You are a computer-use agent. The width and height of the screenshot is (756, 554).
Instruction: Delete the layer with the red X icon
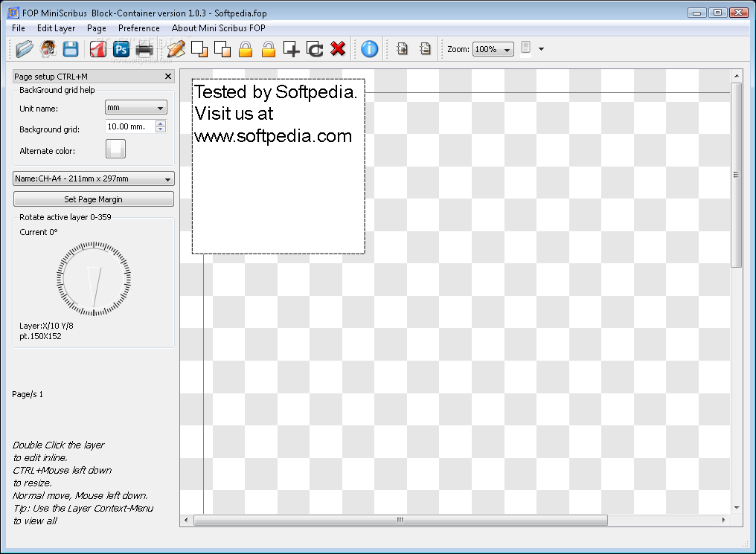click(x=338, y=48)
